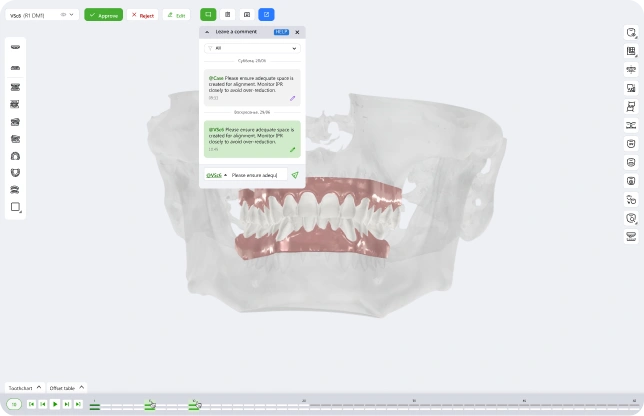Toggle the green comments panel icon

(208, 15)
